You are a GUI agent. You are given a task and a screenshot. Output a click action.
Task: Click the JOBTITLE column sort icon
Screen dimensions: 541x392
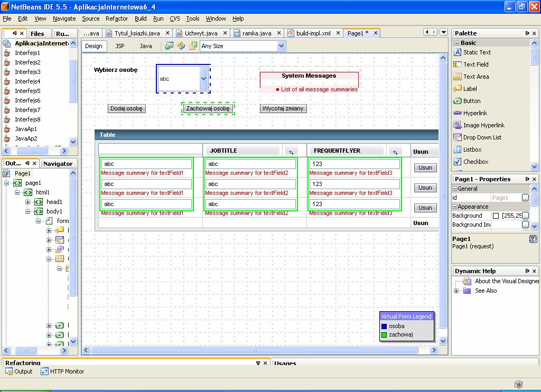point(291,152)
